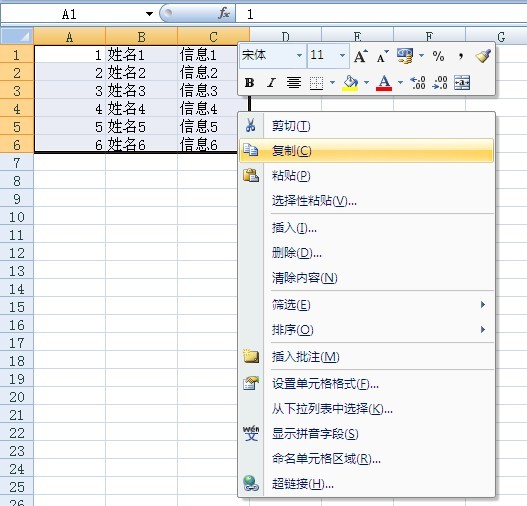Image resolution: width=527 pixels, height=506 pixels.
Task: Select row 22 header
Action: tap(17, 433)
